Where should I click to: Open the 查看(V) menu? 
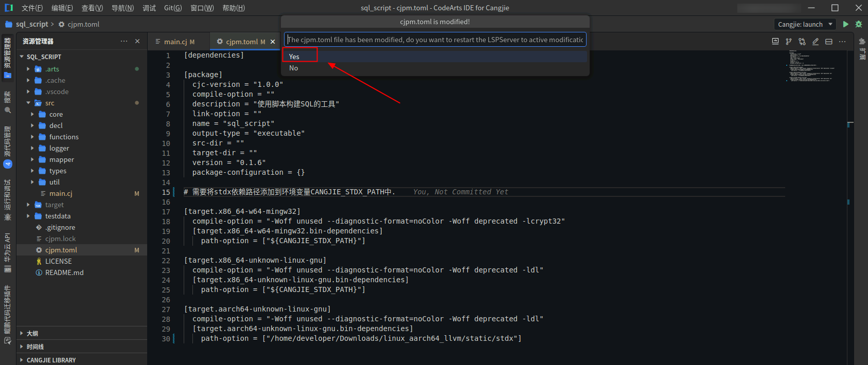coord(92,8)
